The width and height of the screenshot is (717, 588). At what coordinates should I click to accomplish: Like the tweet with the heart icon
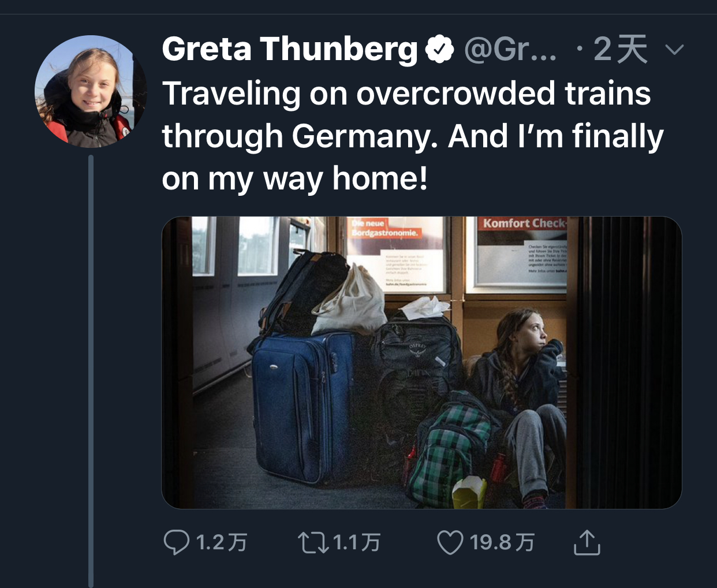pyautogui.click(x=450, y=542)
